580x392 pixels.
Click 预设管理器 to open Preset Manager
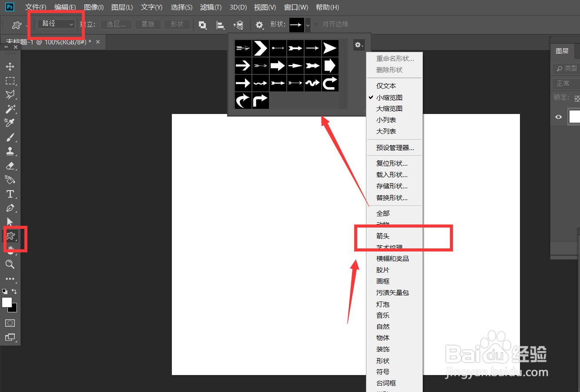394,147
